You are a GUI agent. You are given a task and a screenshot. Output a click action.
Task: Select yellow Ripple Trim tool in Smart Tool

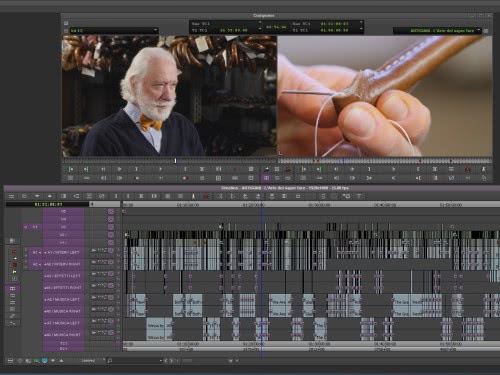click(x=14, y=272)
